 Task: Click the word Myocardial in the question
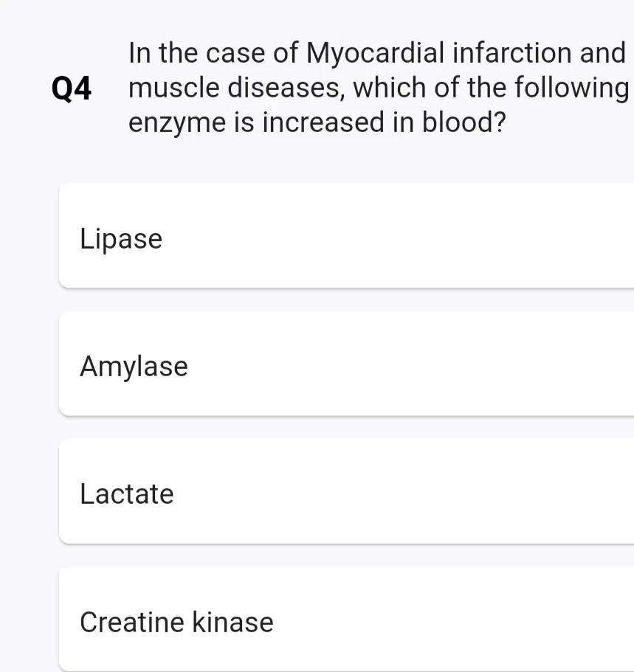coord(375,54)
